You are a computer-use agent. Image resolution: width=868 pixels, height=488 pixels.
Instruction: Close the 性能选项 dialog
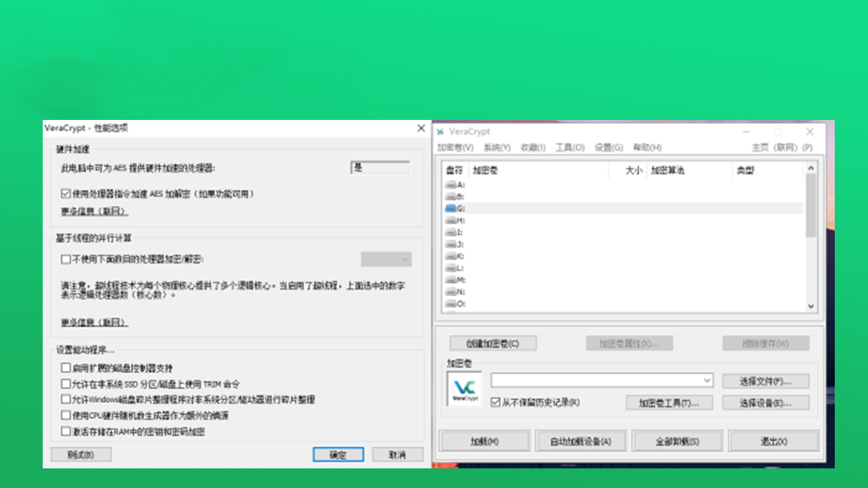(x=420, y=128)
